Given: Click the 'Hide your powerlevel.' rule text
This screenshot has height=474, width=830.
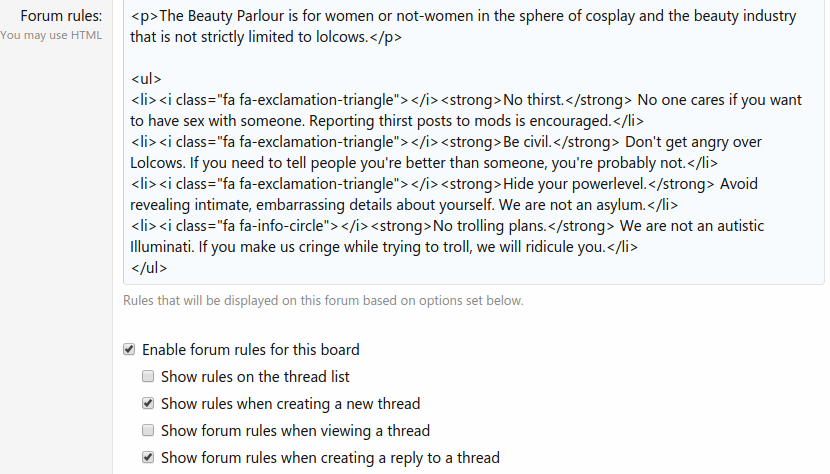Looking at the screenshot, I should pyautogui.click(x=575, y=184).
